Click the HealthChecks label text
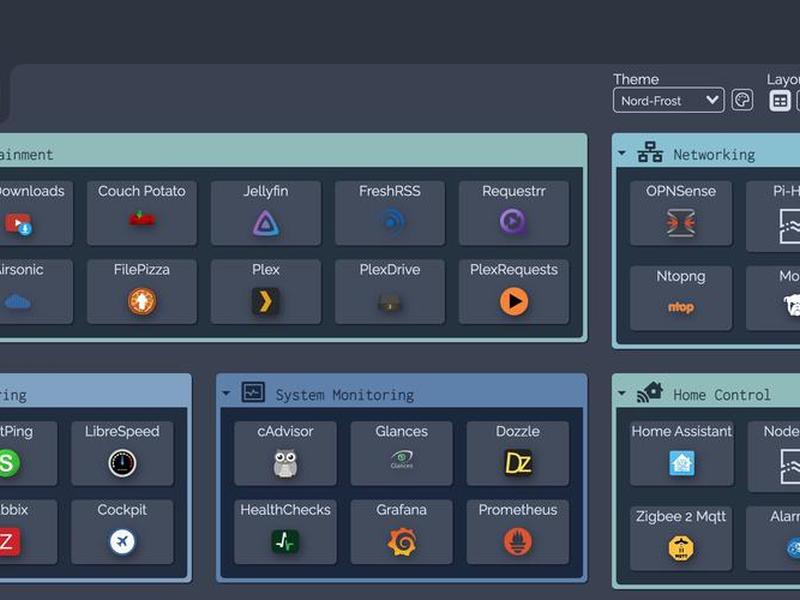 tap(285, 510)
